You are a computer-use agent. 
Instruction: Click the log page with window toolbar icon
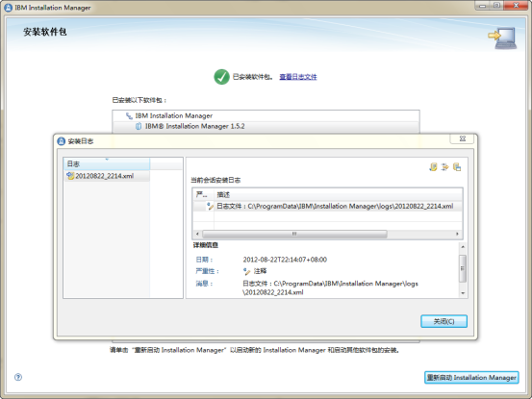pos(457,166)
